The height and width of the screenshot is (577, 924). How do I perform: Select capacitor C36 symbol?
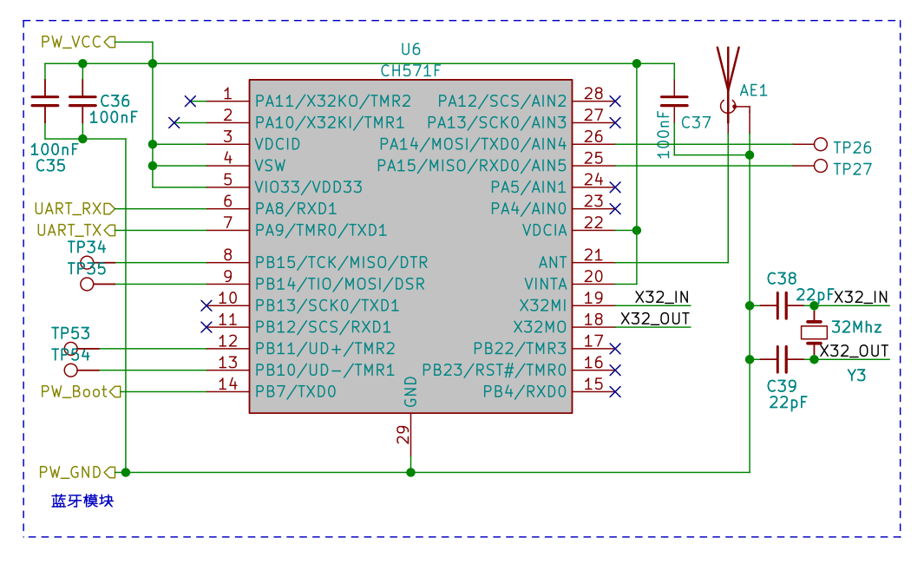82,101
